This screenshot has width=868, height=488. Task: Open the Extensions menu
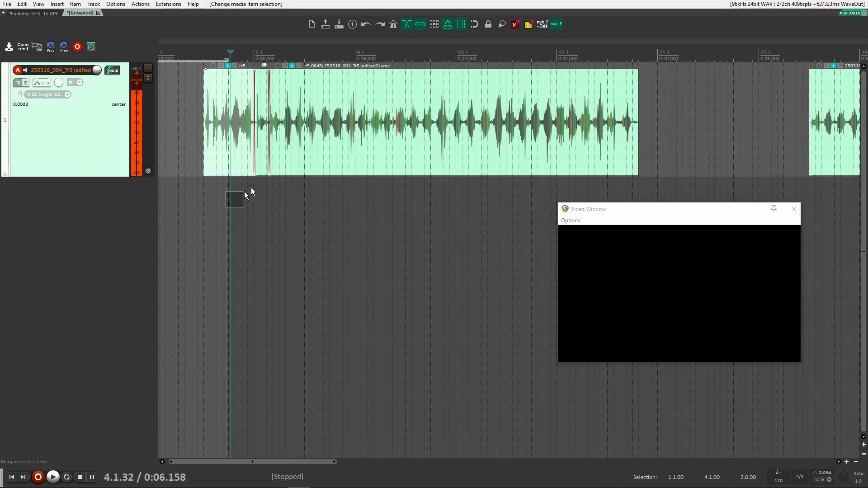click(x=168, y=4)
